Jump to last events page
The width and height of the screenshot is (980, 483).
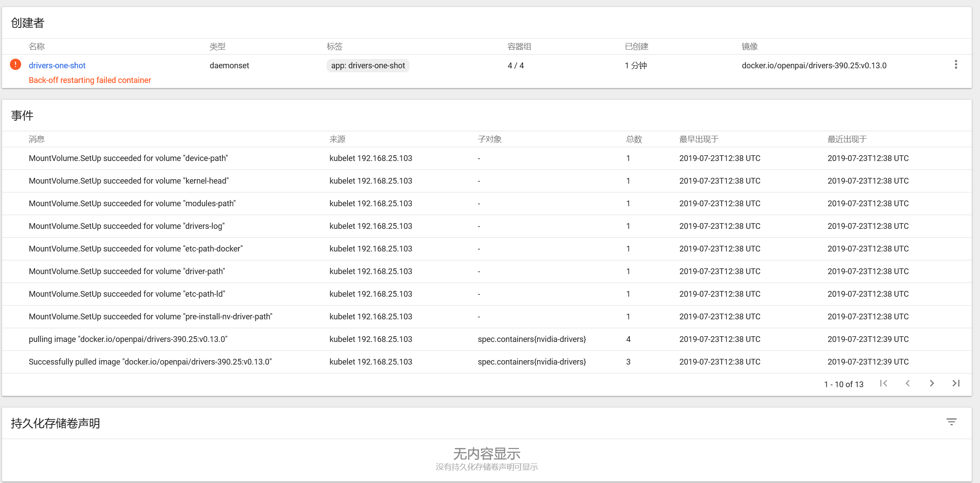click(x=956, y=384)
